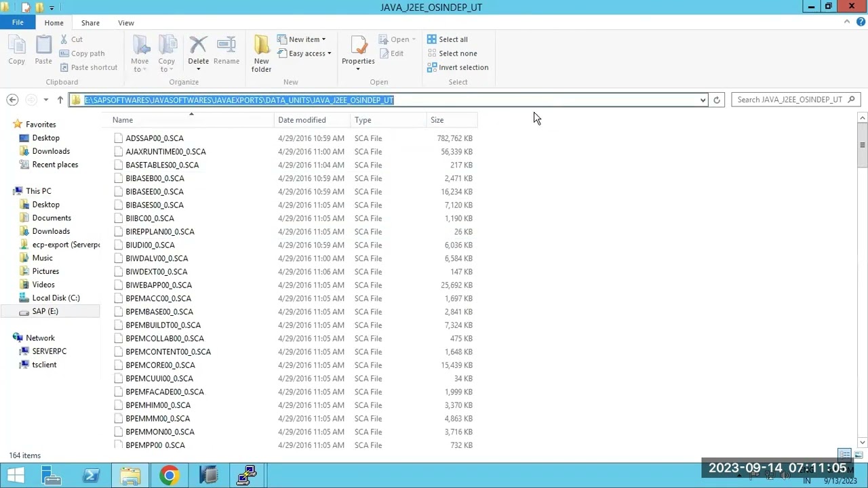Viewport: 868px width, 488px height.
Task: Sort files by Type column
Action: pos(389,120)
